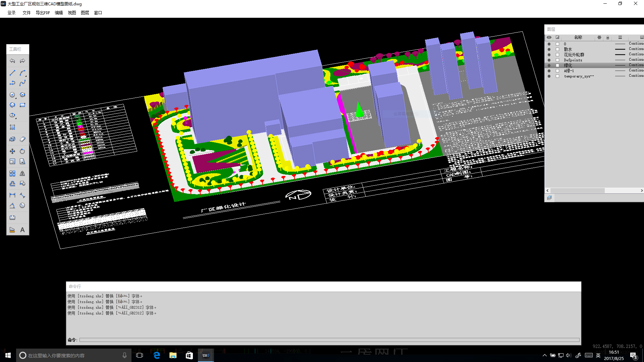This screenshot has width=644, height=362.
Task: Select the Angular dimension tool
Action: point(12,205)
